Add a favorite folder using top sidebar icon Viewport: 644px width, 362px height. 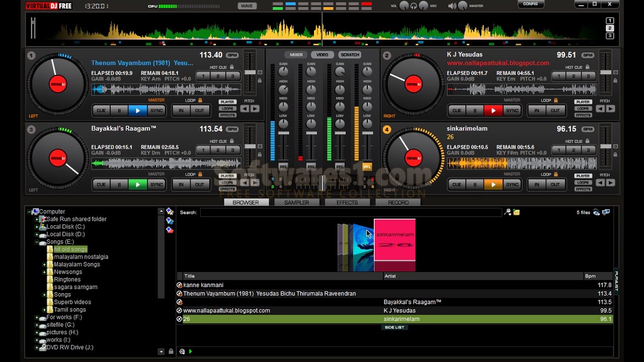click(170, 212)
